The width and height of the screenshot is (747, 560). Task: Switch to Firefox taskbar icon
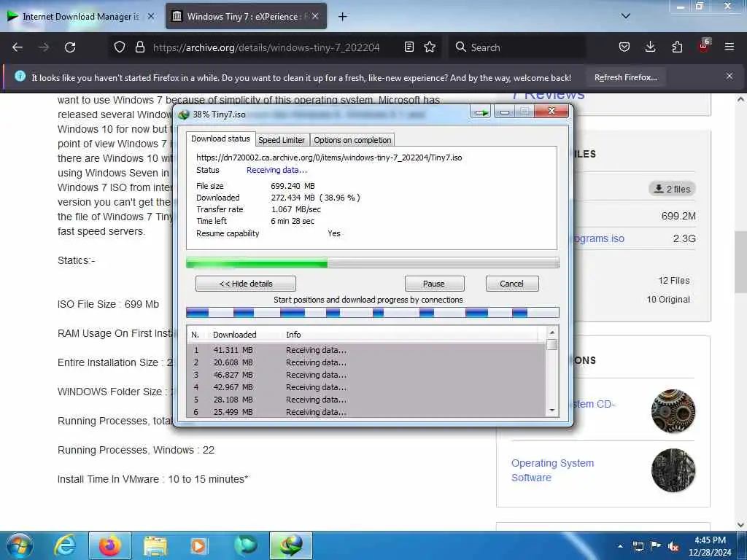(x=110, y=545)
